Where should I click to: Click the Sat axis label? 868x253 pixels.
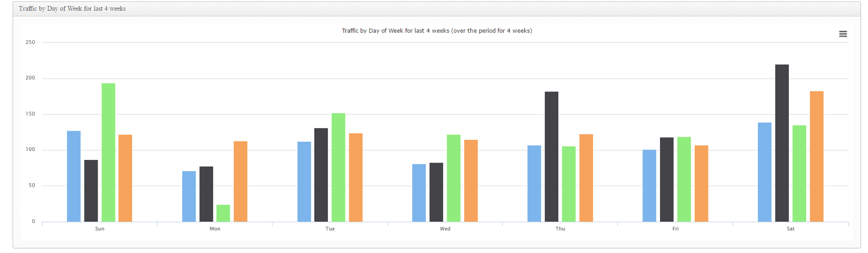pos(790,229)
